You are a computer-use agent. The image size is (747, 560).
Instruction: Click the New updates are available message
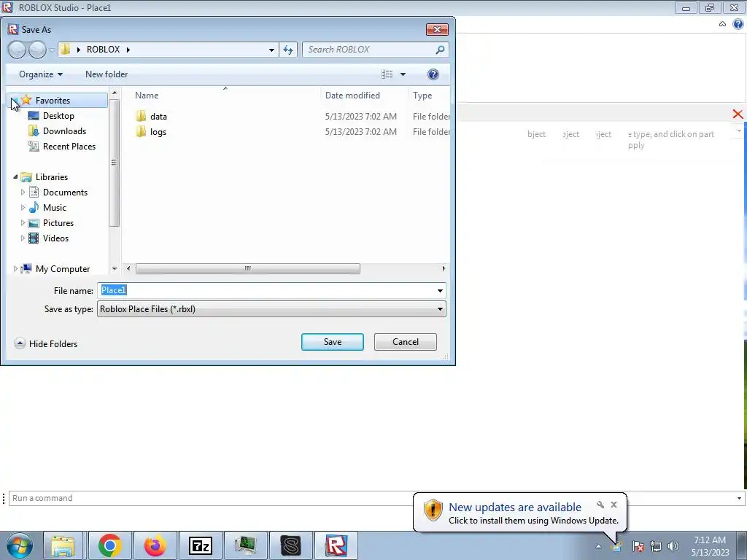pyautogui.click(x=515, y=507)
